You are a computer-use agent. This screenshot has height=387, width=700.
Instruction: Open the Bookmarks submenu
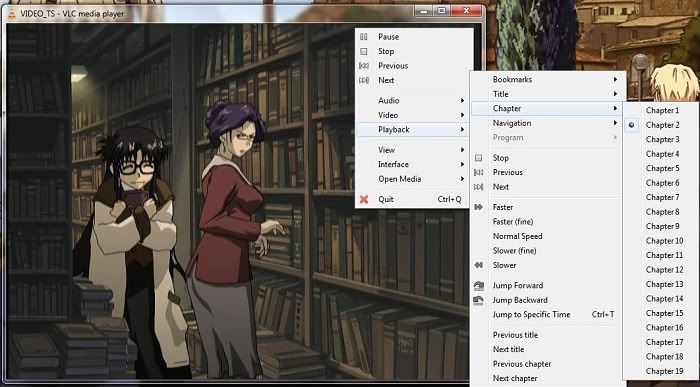[x=546, y=79]
